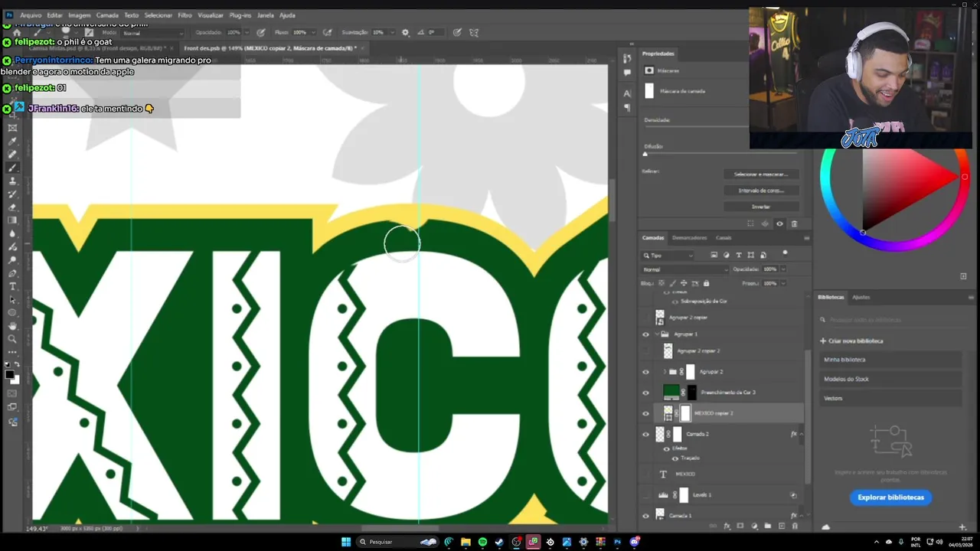This screenshot has width=980, height=551.
Task: Delete layer with trash icon in Layers panel
Action: pyautogui.click(x=795, y=526)
